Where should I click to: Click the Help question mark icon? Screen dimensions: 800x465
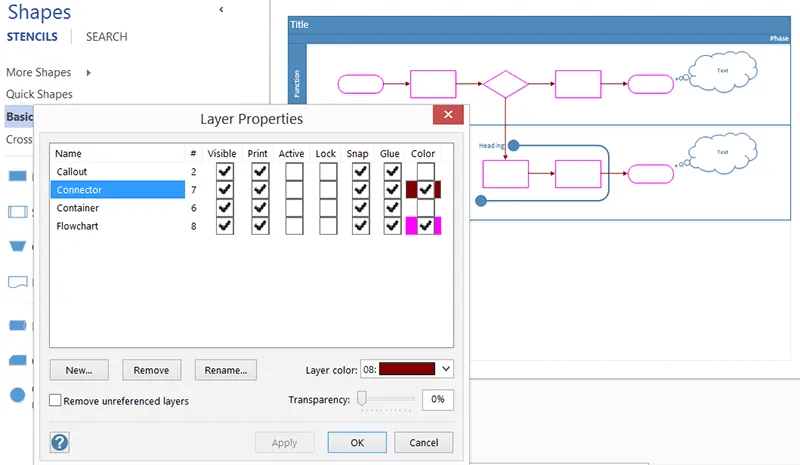pos(60,442)
